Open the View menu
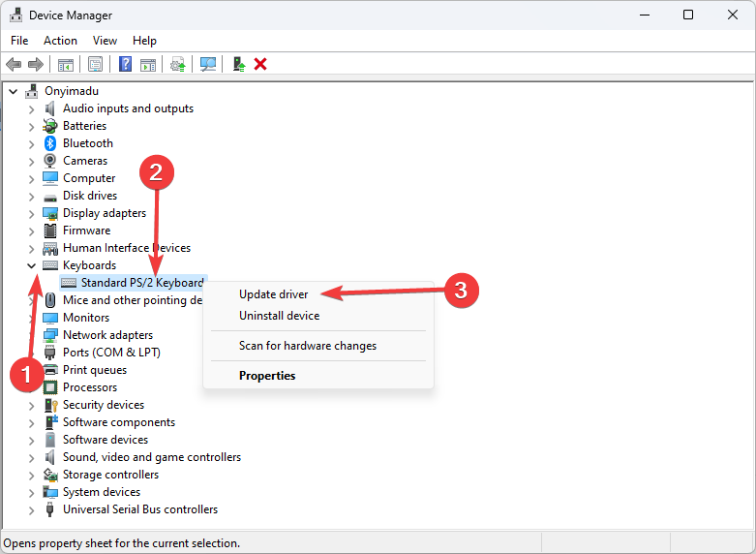Viewport: 756px width, 554px height. click(105, 41)
